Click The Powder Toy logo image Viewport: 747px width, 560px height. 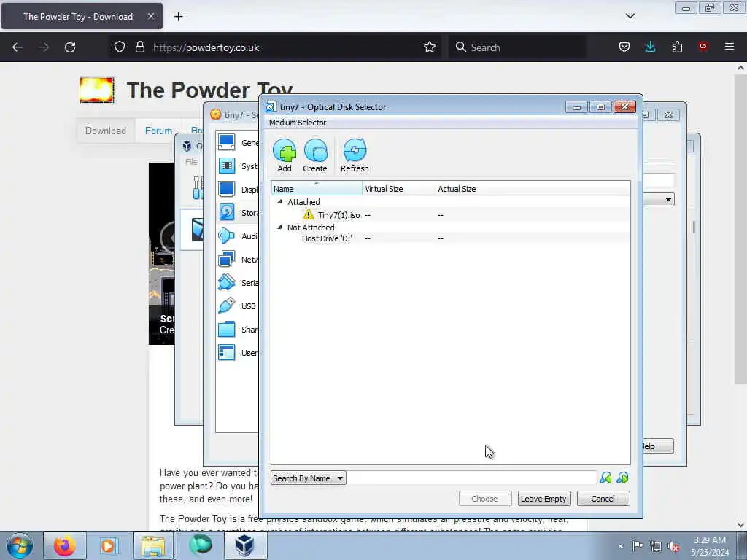pyautogui.click(x=97, y=90)
